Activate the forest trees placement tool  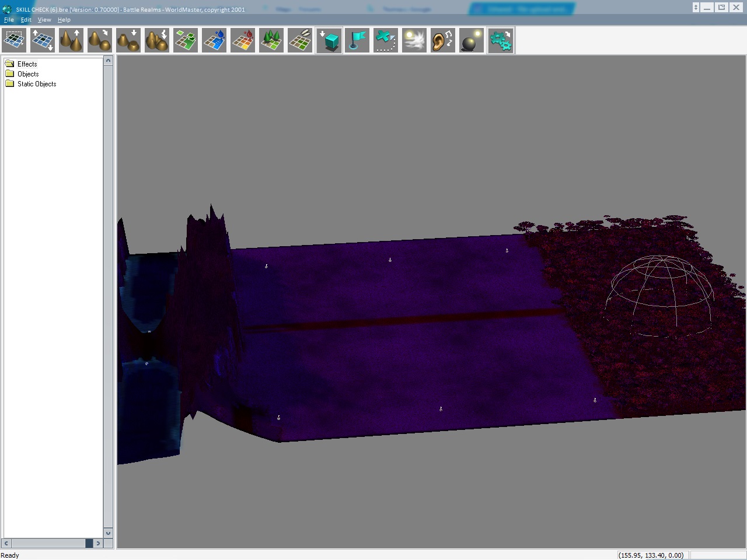(271, 41)
